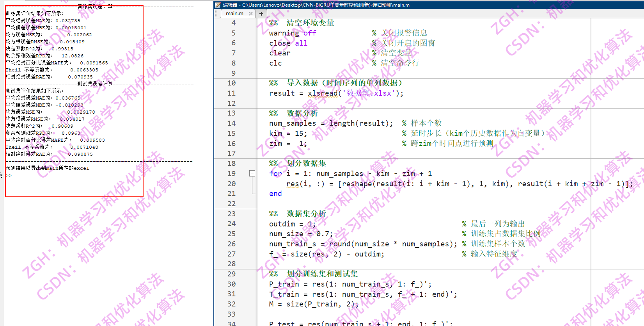The image size is (644, 326).
Task: Click the editor window icon in the title bar
Action: click(218, 5)
